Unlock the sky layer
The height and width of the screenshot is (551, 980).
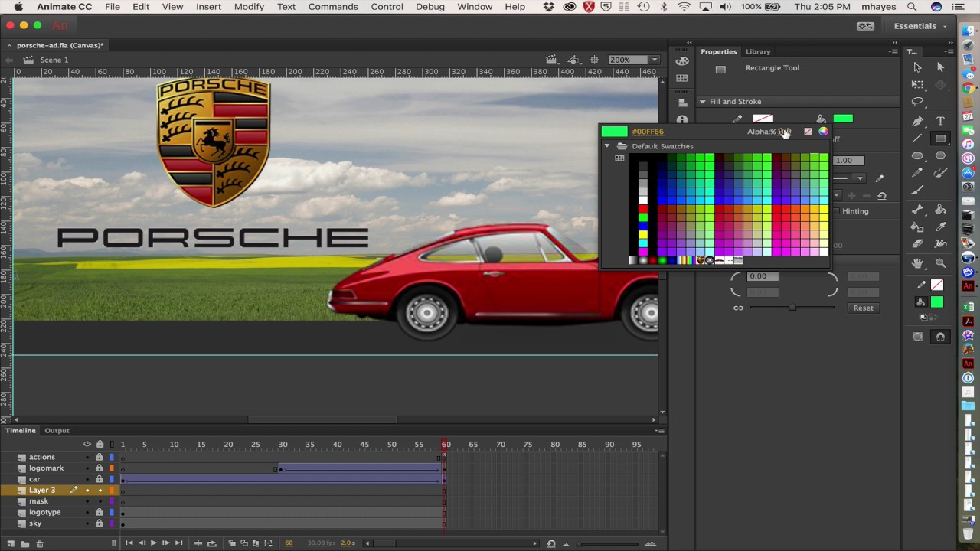99,523
